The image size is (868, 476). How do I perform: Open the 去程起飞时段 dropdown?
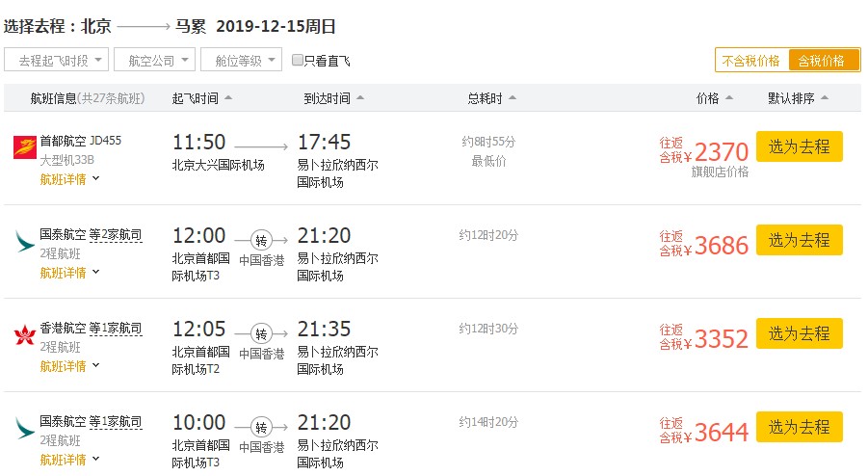tap(56, 61)
